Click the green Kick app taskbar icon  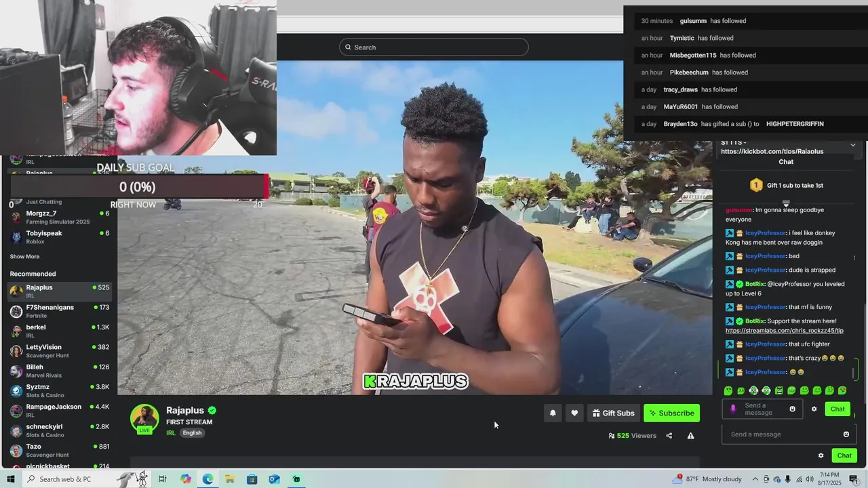(x=296, y=479)
